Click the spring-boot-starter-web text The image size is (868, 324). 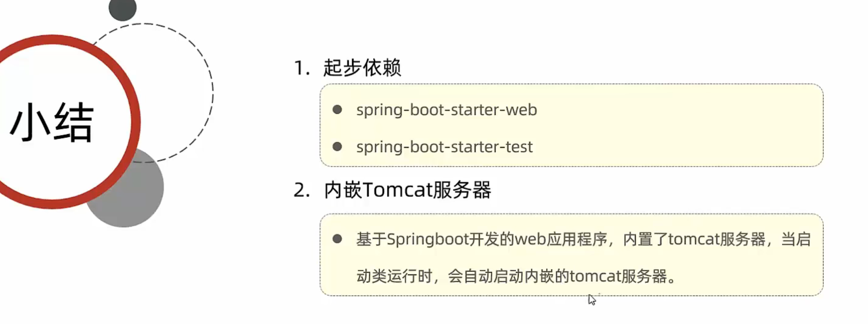click(447, 110)
